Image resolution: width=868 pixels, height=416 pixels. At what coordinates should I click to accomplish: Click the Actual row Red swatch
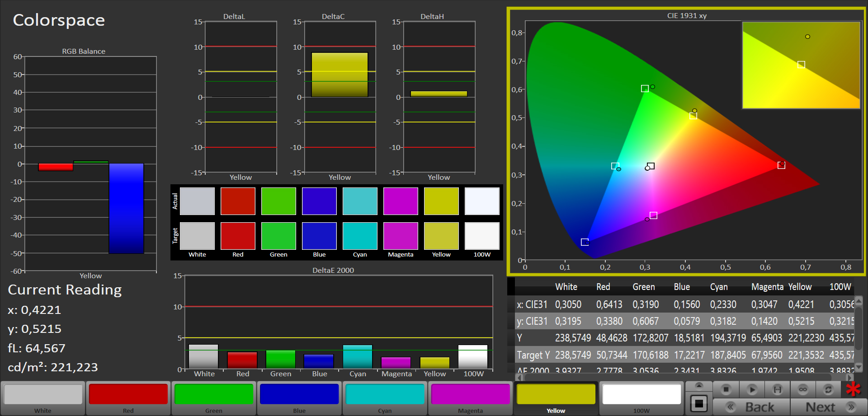click(x=238, y=201)
